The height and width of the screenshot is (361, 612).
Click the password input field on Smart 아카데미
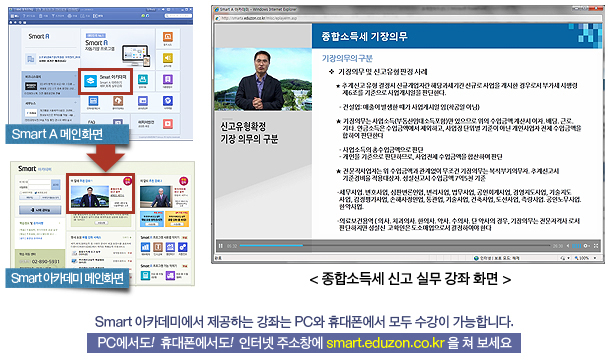39,187
